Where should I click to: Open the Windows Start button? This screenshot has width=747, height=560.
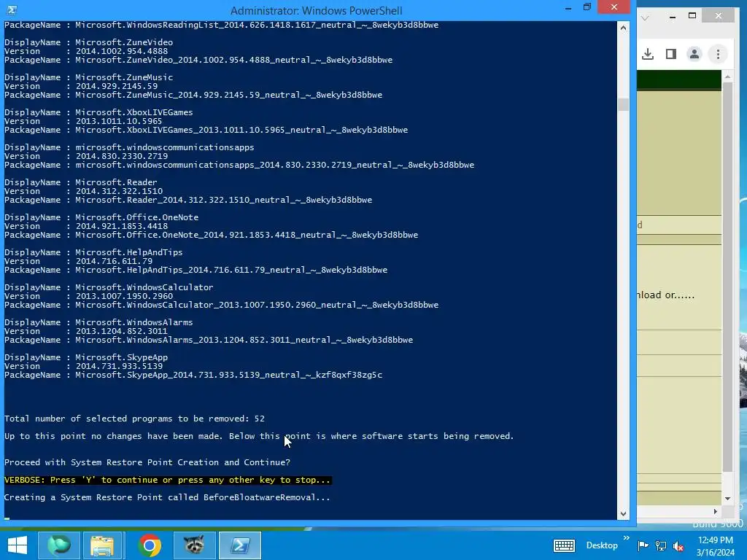[x=18, y=545]
